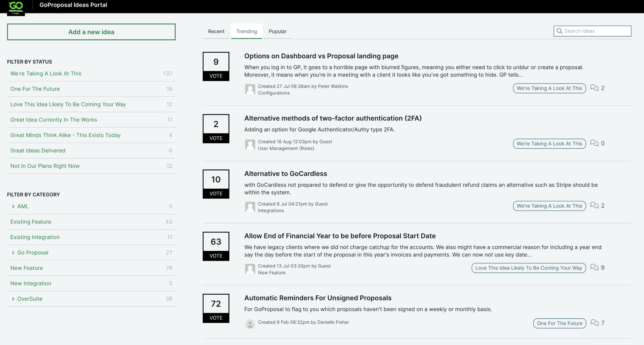
Task: Vote for Automatic Reminders idea
Action: pos(216,318)
